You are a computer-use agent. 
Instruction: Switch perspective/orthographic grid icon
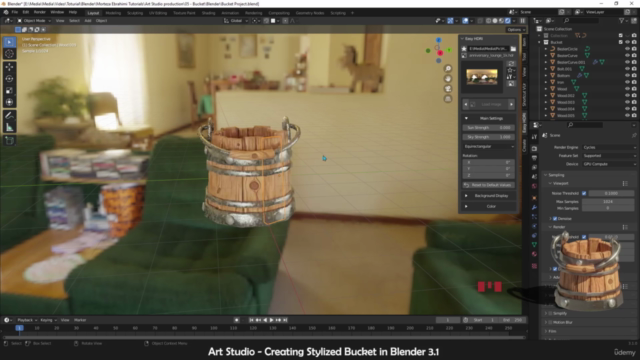click(448, 99)
